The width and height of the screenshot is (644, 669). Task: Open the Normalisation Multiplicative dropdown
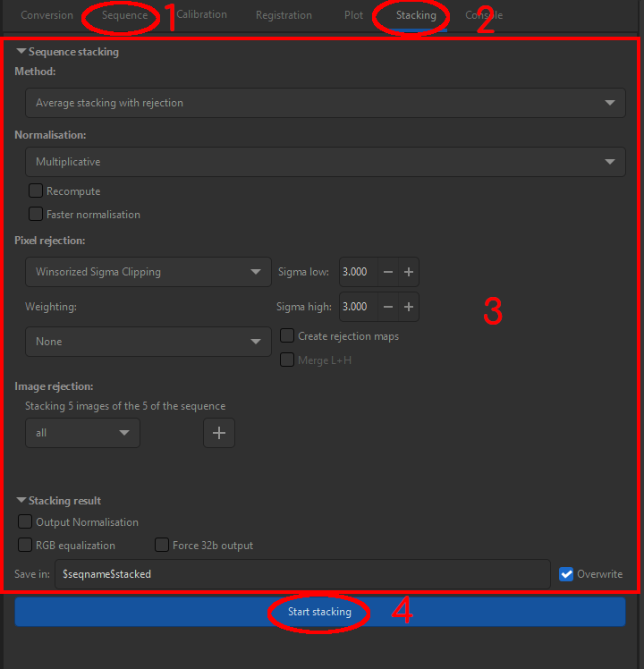click(324, 162)
